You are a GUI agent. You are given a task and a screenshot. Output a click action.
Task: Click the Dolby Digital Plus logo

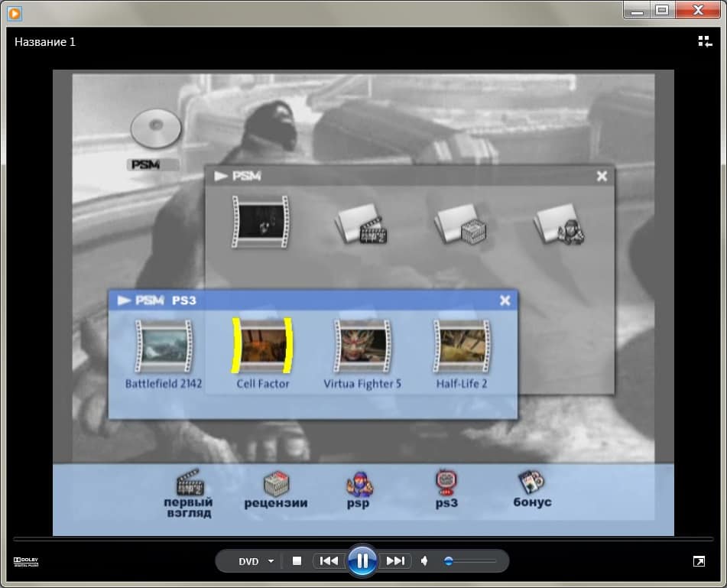click(26, 561)
